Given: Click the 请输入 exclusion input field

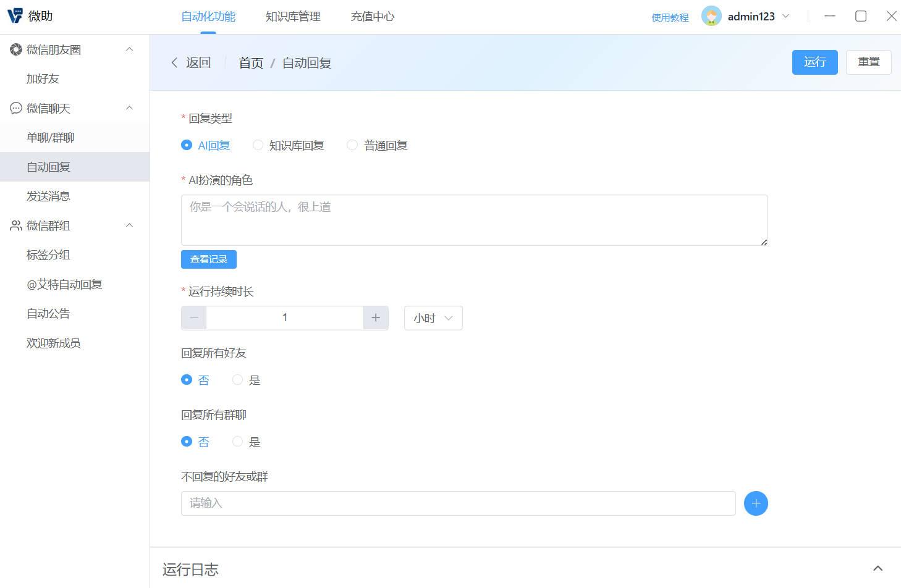Looking at the screenshot, I should 457,503.
